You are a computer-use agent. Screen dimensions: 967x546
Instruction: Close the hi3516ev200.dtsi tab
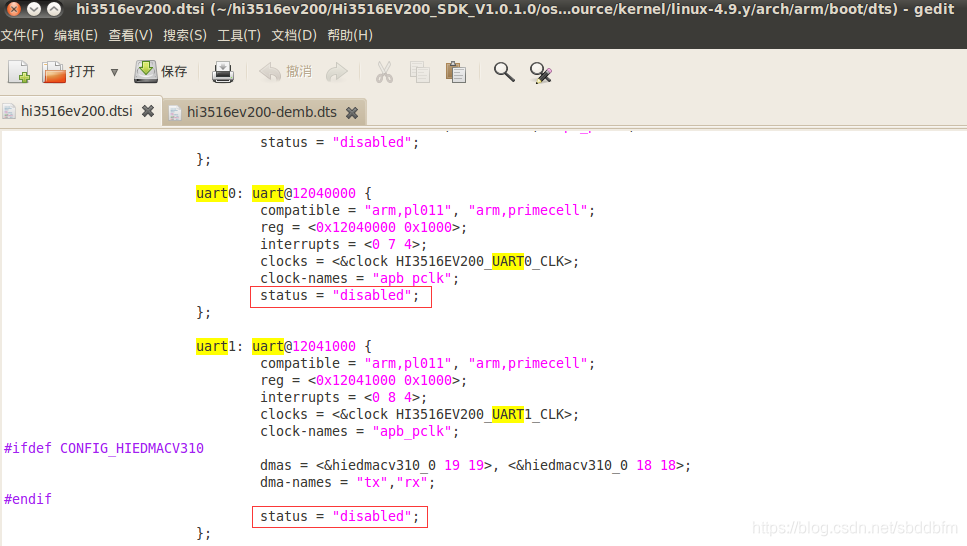pos(148,111)
